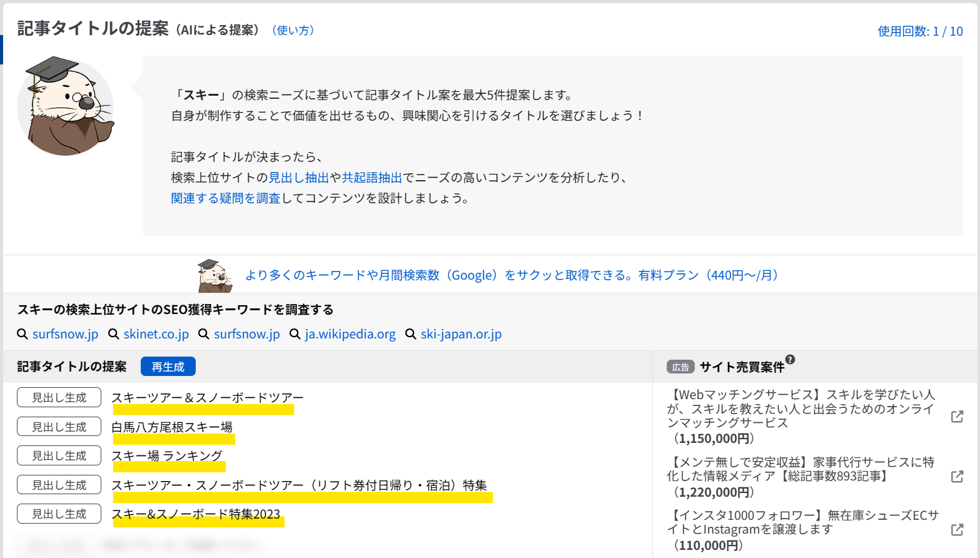The image size is (980, 558).
Task: Click the search icon beside skinet.co.jp
Action: pos(114,334)
